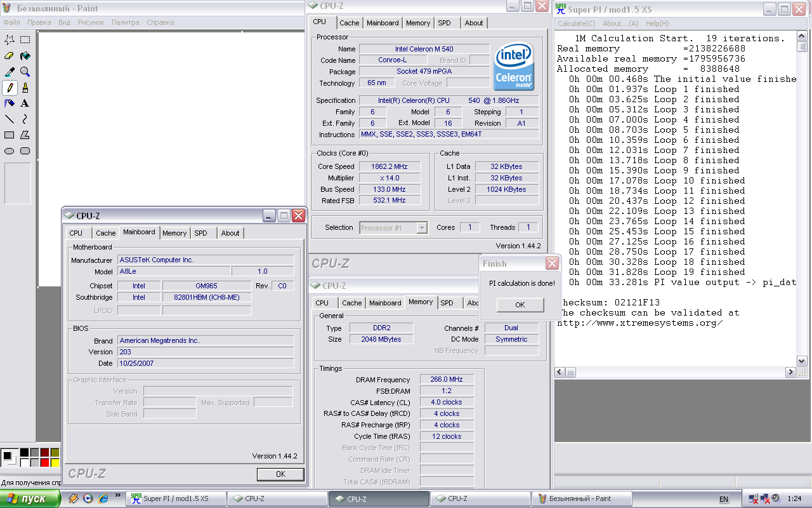Click the Intel Celeron inside logo
Viewport: 812px width, 508px height.
click(514, 67)
